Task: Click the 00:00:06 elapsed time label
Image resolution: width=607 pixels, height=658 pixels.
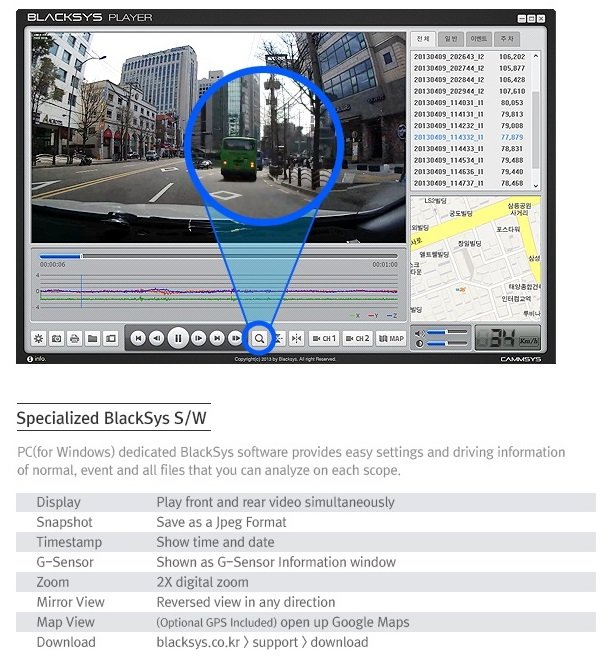Action: 52,265
